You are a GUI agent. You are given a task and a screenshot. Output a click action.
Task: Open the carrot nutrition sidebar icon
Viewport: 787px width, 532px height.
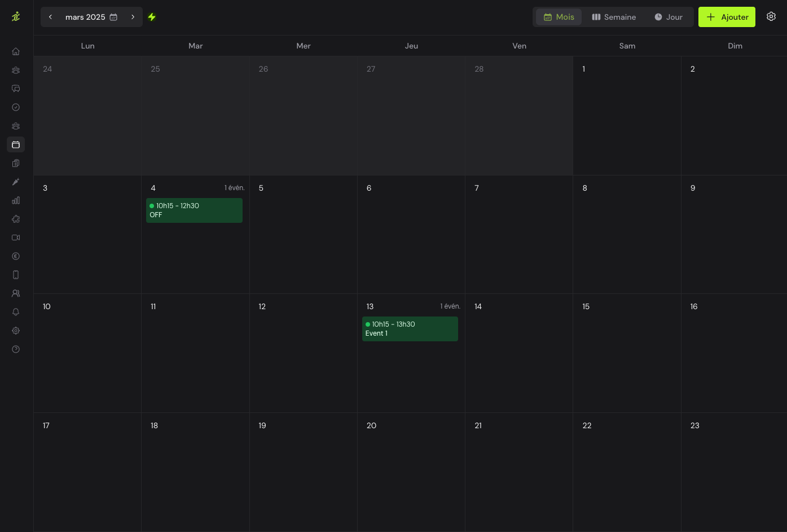pyautogui.click(x=16, y=182)
